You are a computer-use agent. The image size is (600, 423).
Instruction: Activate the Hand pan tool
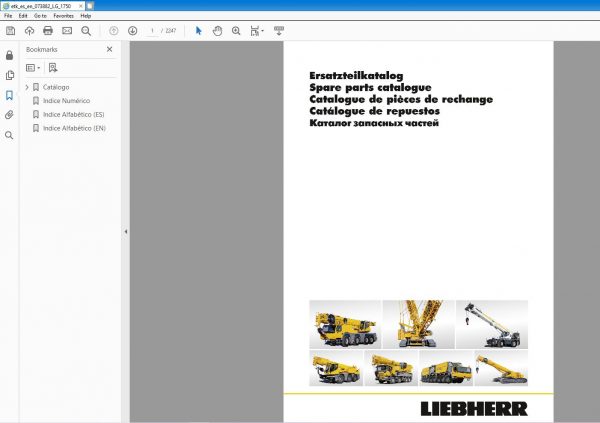(217, 31)
